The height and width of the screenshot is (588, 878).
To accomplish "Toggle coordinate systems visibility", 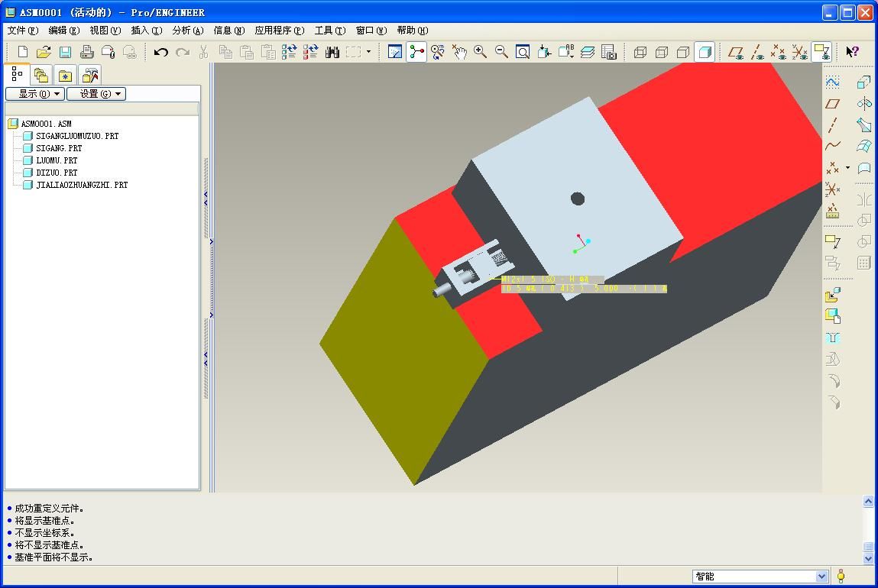I will click(799, 52).
